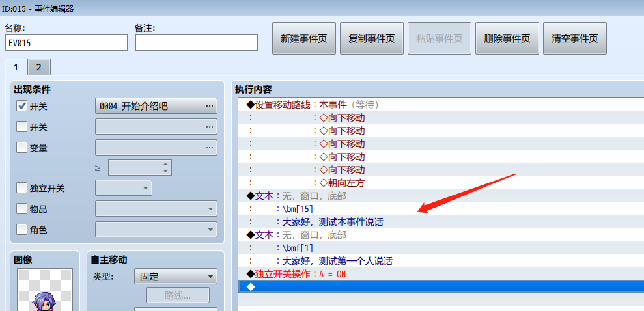Select the \bmf[1] text line

click(x=441, y=248)
